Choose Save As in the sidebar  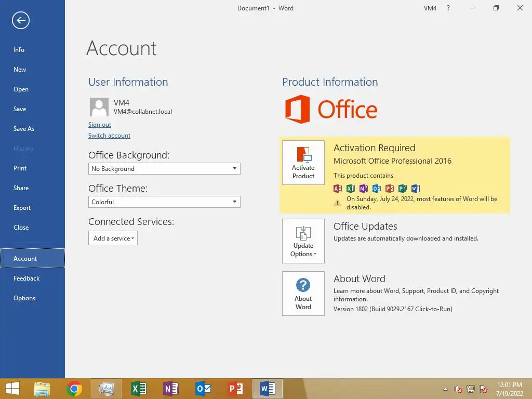[24, 129]
